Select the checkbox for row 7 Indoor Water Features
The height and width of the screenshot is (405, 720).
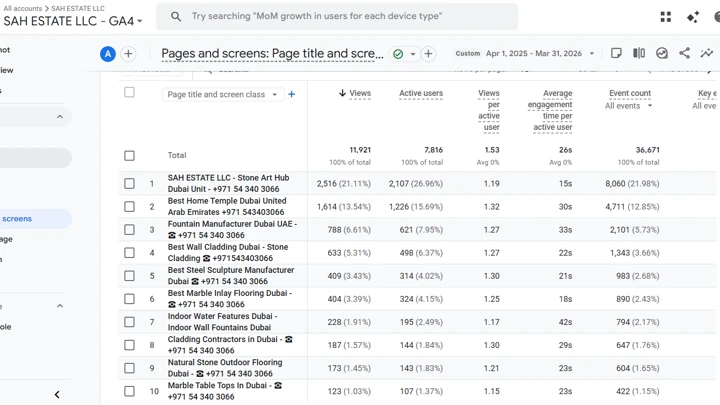[129, 322]
